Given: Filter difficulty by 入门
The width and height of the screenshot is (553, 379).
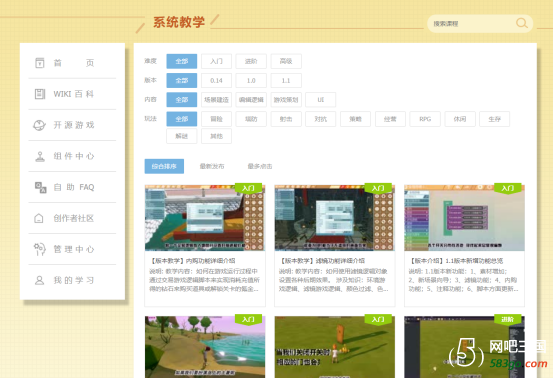Looking at the screenshot, I should (x=216, y=61).
